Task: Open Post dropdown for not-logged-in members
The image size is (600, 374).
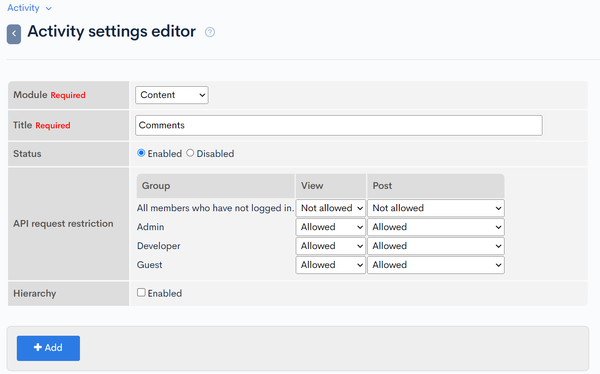Action: 436,208
